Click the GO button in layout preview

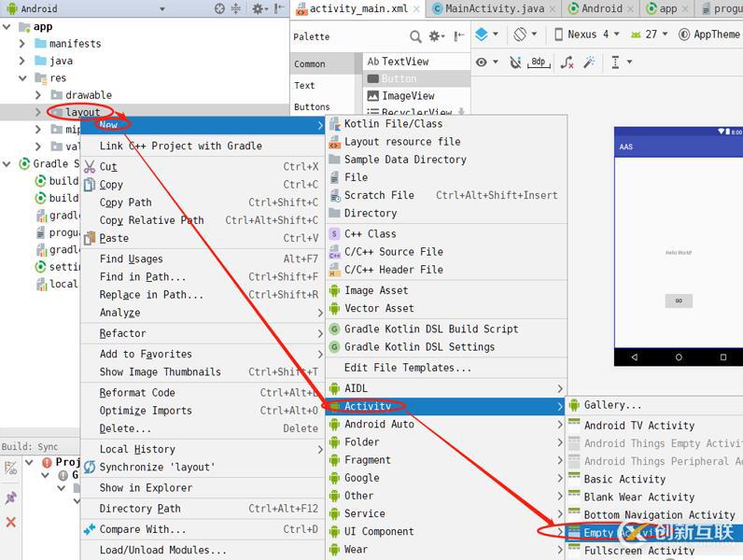click(679, 301)
